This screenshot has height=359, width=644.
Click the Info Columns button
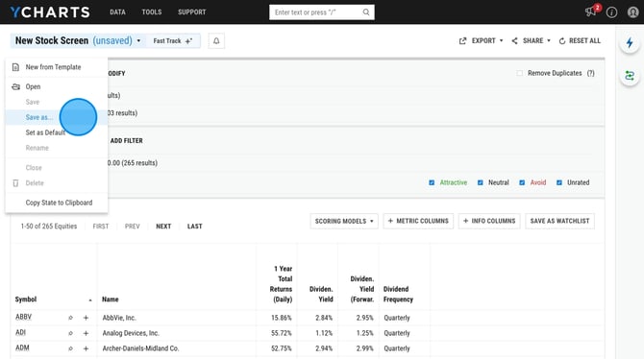[489, 221]
